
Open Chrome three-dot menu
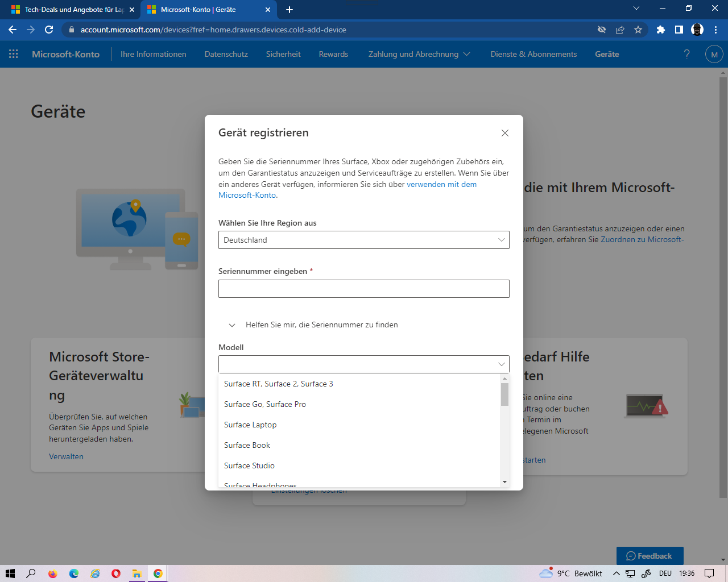715,30
